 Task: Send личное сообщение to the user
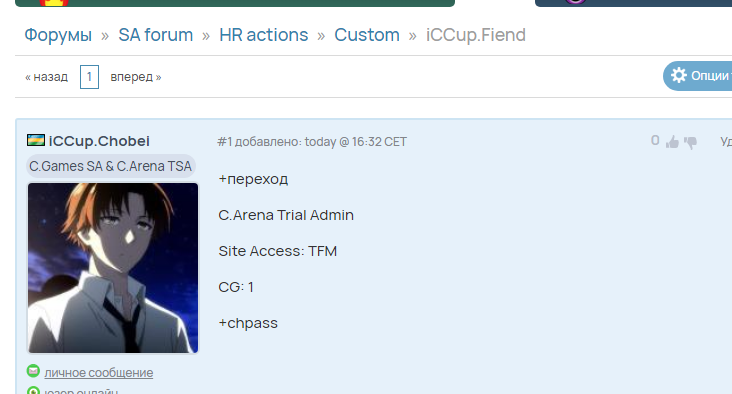(x=99, y=373)
